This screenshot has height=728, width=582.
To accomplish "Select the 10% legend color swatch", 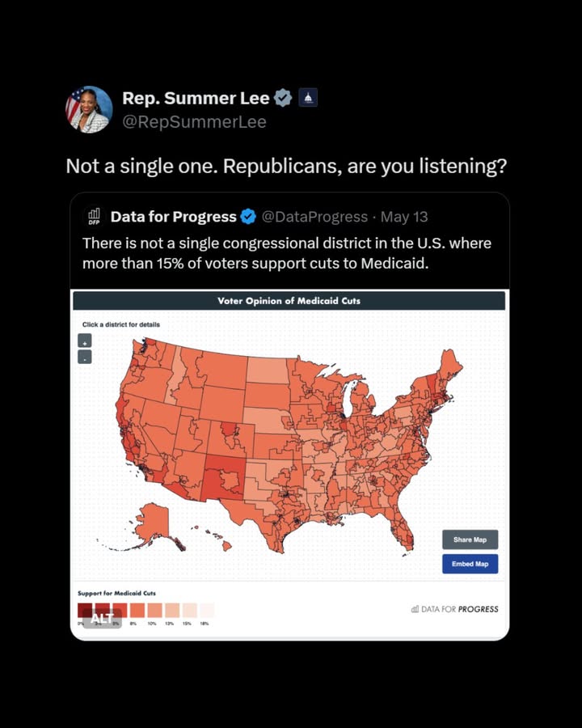I will pos(154,610).
